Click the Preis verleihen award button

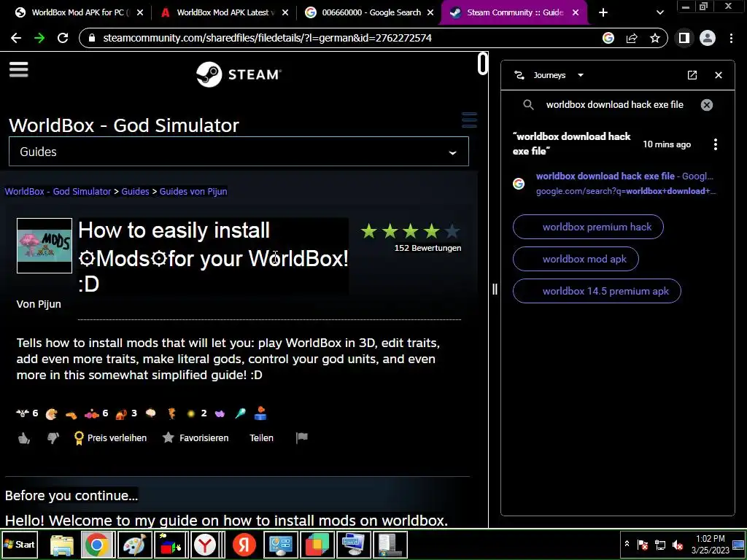[x=110, y=437]
